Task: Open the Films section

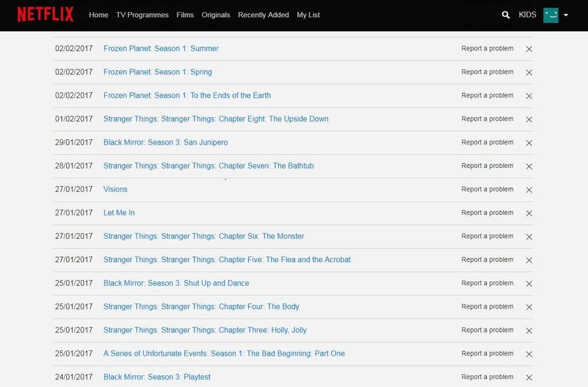Action: pos(185,15)
